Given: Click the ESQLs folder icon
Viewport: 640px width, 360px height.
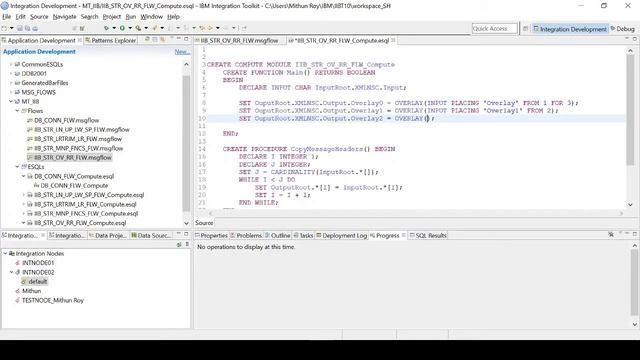Looking at the screenshot, I should pos(24,167).
